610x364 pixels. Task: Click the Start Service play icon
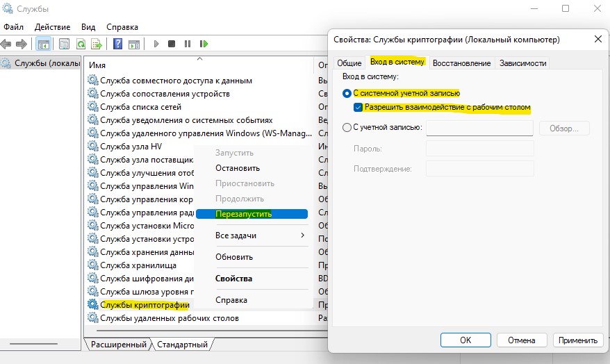click(156, 44)
